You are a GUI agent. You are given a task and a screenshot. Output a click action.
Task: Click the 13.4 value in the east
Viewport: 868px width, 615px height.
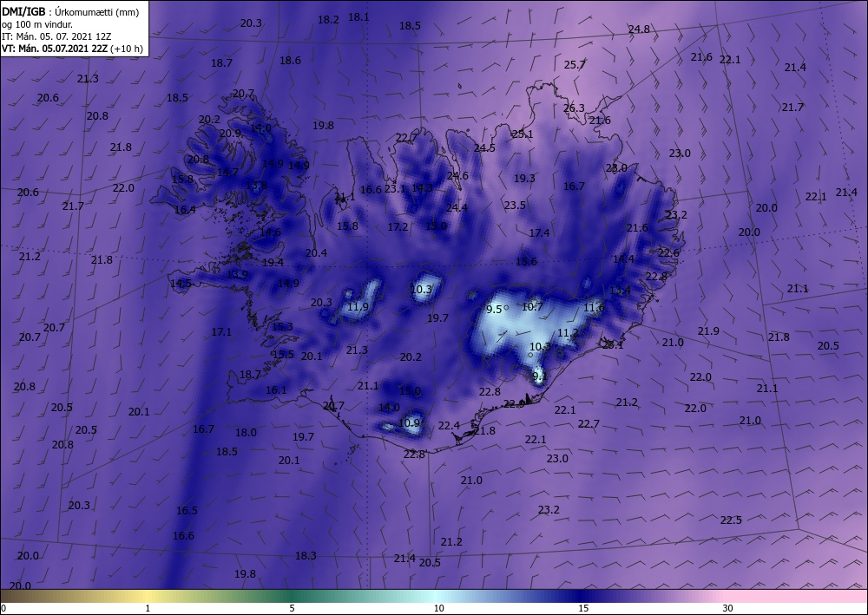coord(620,291)
